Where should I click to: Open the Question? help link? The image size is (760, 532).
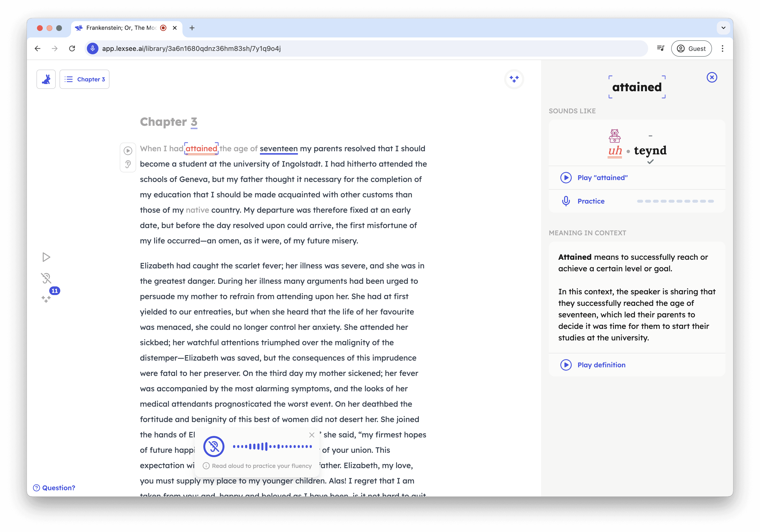tap(54, 488)
